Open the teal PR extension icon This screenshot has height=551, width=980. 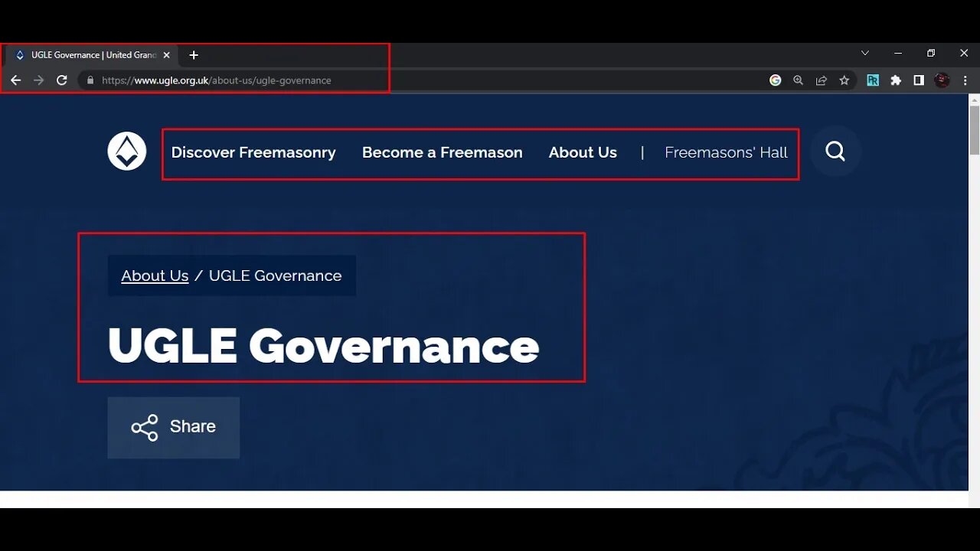[x=873, y=80]
